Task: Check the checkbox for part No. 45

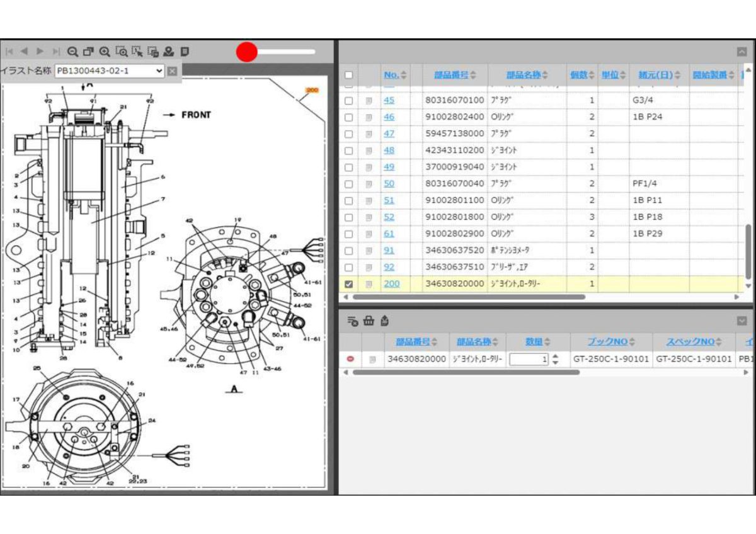Action: click(349, 100)
